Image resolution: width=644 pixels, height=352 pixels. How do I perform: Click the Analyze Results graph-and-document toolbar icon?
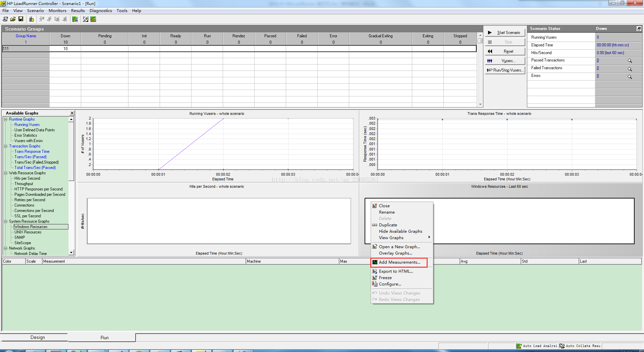pyautogui.click(x=75, y=19)
